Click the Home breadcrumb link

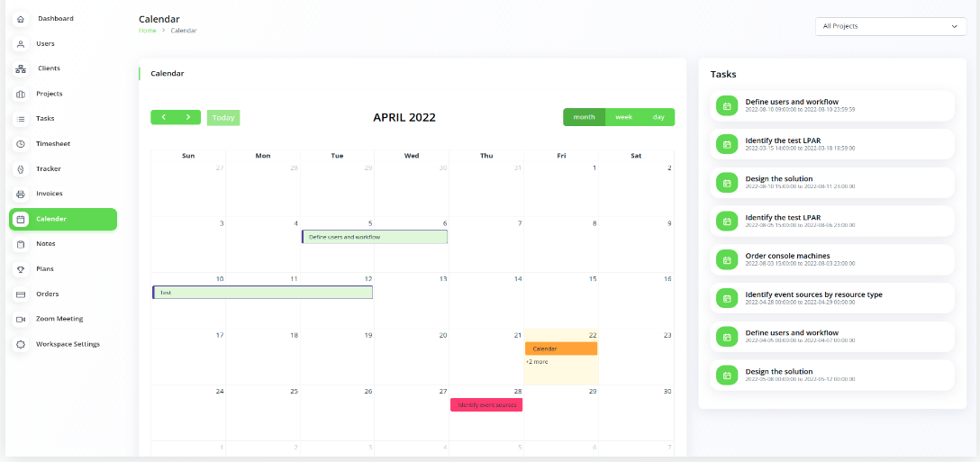coord(147,31)
